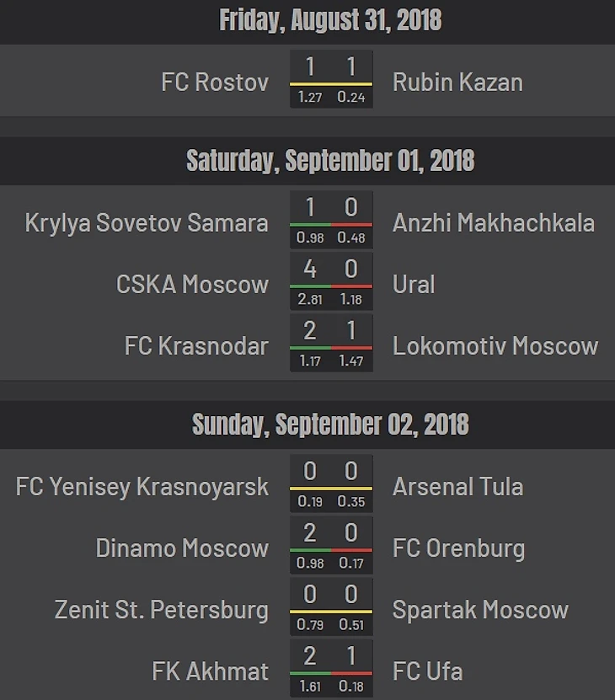The width and height of the screenshot is (615, 700).
Task: Open the Rubin Kazan team link
Action: (x=457, y=83)
